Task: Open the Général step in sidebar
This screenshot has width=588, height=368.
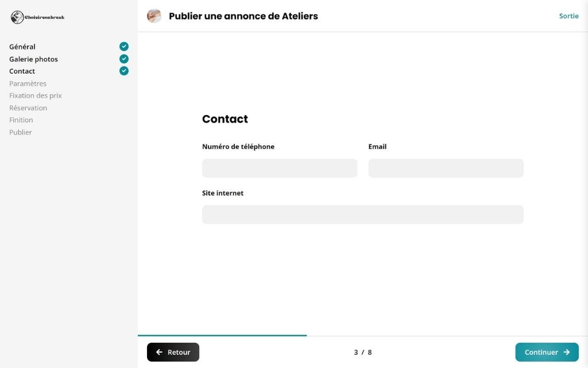Action: (22, 47)
